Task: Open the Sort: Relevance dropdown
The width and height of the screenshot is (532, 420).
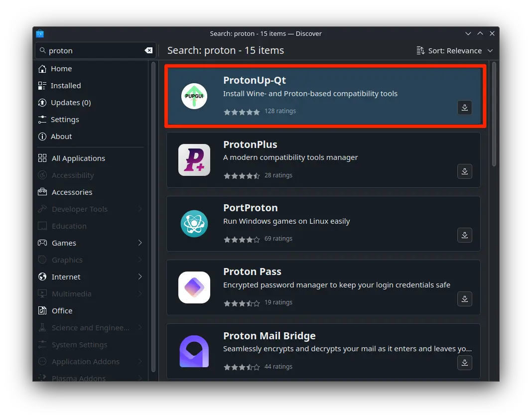Action: coord(455,50)
